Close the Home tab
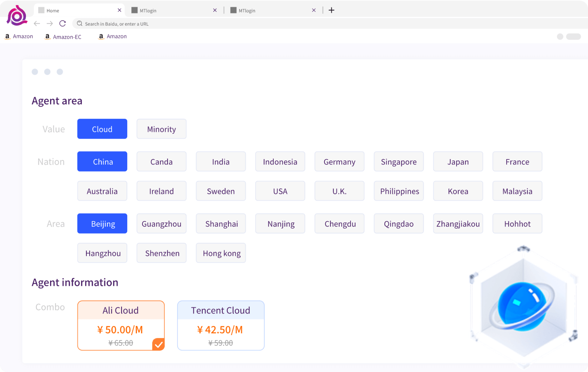Screen dimensions: 588x372 (119, 10)
